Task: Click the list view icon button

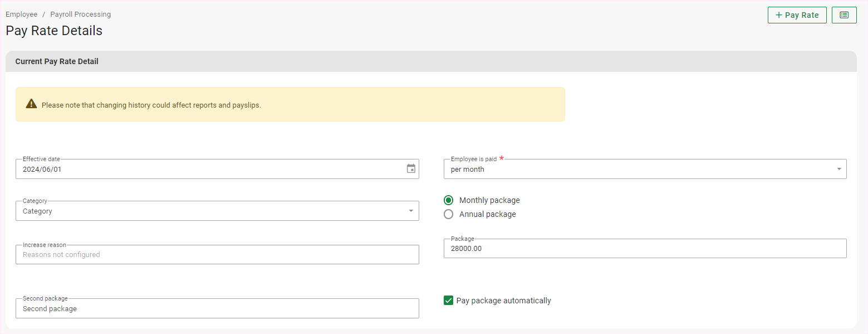Action: (x=844, y=15)
